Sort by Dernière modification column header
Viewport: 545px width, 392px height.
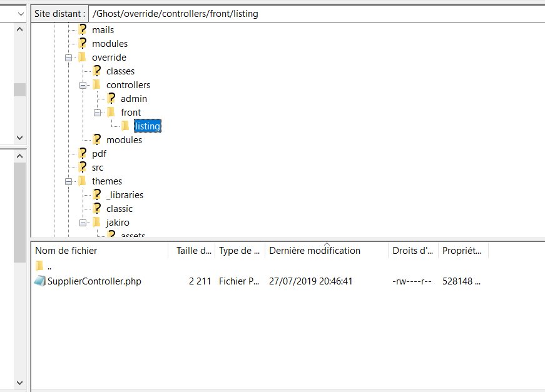tap(327, 250)
